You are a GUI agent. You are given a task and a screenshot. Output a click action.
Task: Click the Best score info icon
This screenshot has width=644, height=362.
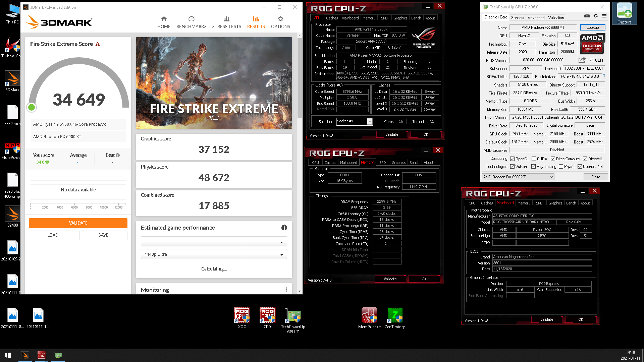point(118,155)
